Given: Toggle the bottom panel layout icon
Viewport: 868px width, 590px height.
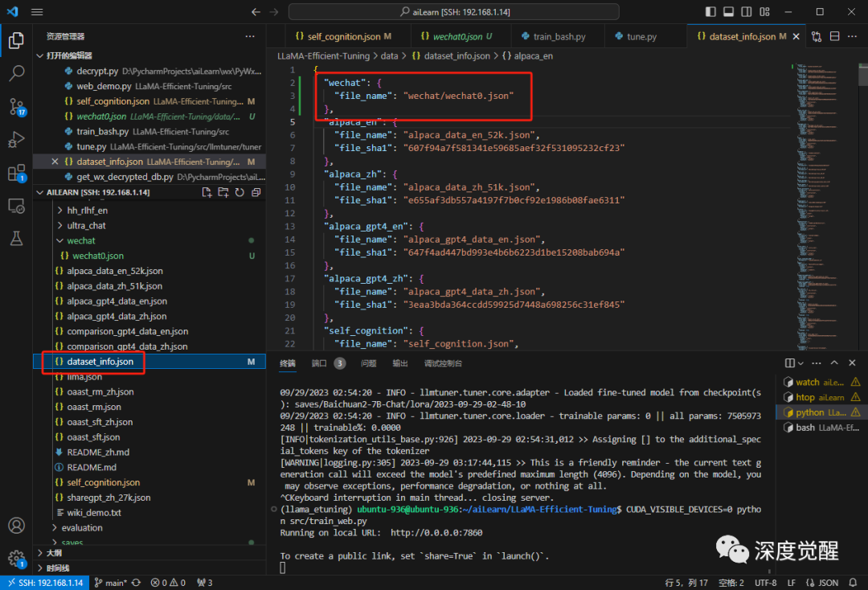Looking at the screenshot, I should (728, 11).
